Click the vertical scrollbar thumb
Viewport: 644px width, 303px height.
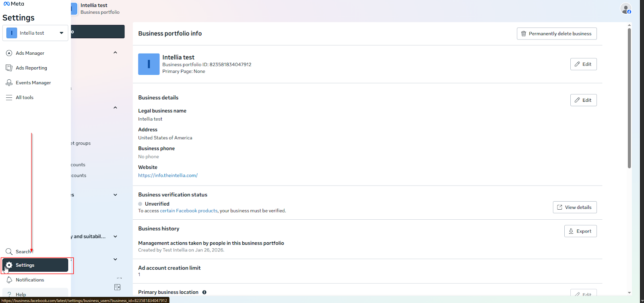pyautogui.click(x=629, y=98)
